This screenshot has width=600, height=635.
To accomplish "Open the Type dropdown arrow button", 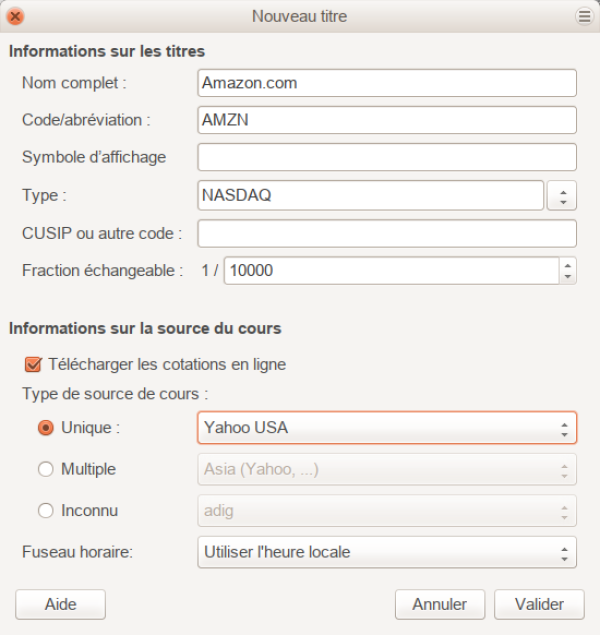I will 562,196.
